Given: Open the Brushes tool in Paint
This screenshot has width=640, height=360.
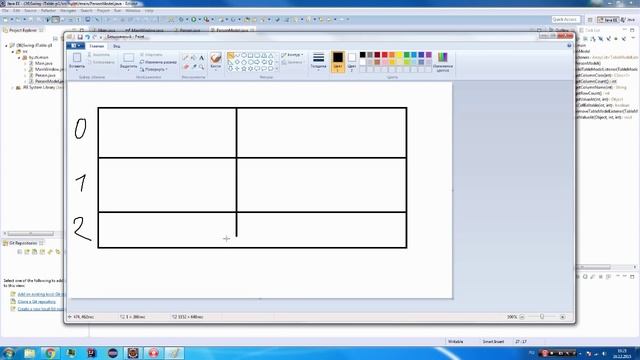Looking at the screenshot, I should click(x=216, y=61).
